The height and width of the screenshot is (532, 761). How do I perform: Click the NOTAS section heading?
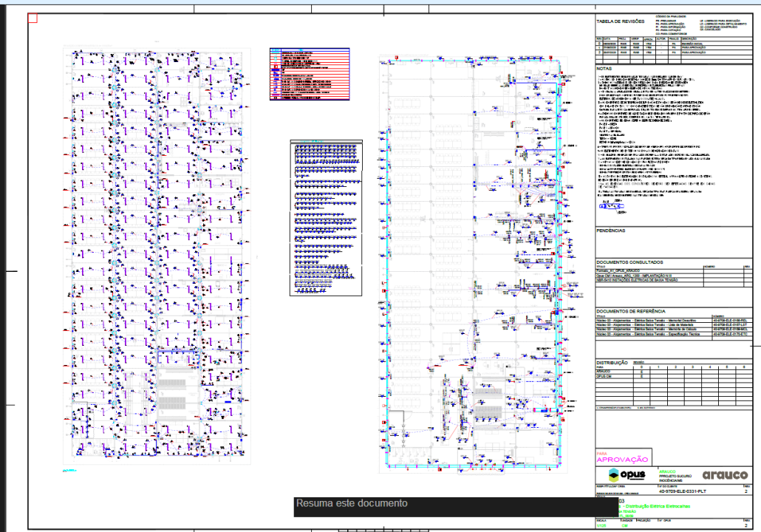pyautogui.click(x=605, y=67)
